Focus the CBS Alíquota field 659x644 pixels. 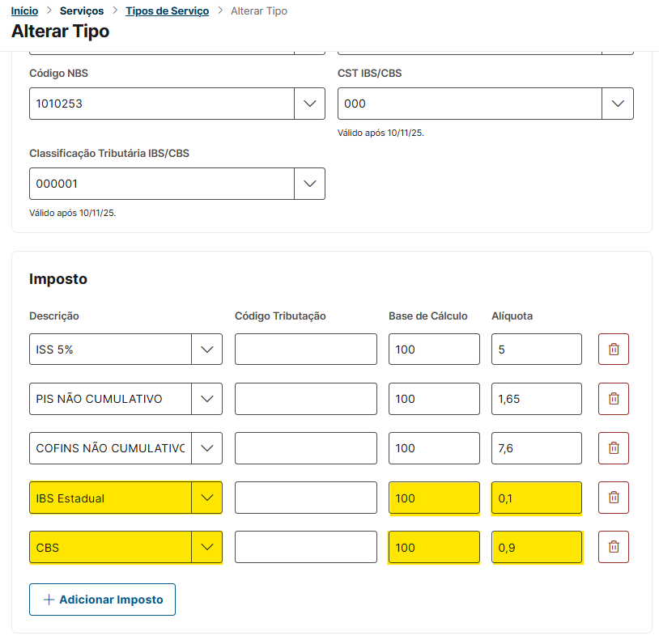pos(536,547)
